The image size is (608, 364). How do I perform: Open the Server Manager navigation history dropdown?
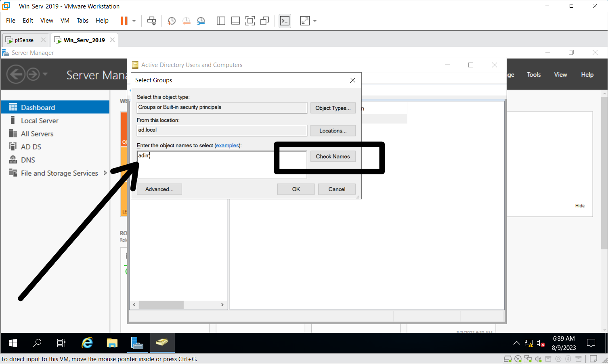(x=45, y=74)
